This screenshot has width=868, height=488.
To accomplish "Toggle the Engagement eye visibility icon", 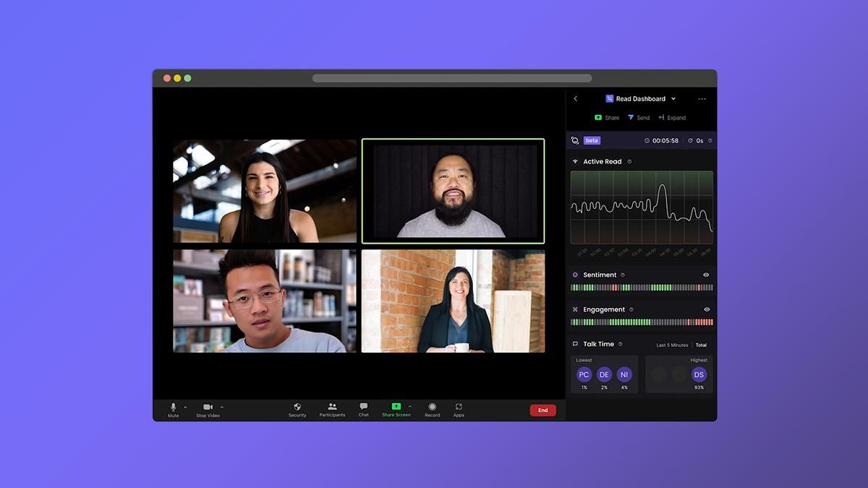I will pyautogui.click(x=707, y=309).
